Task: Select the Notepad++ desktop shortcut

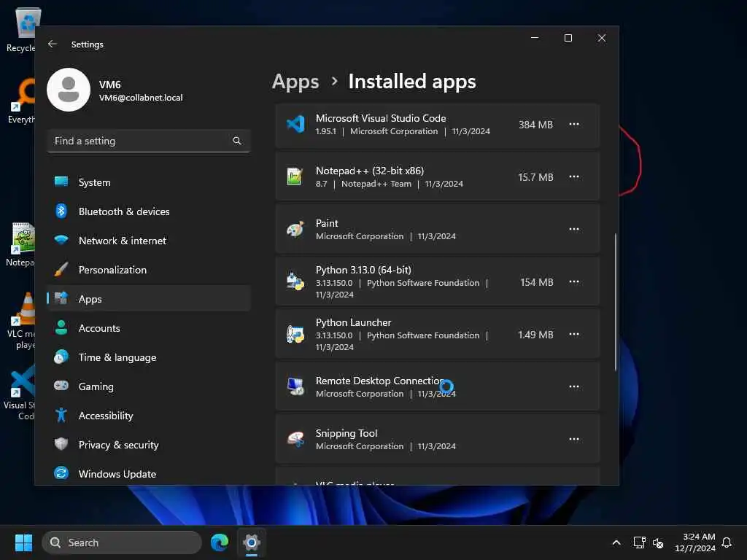Action: pos(21,244)
